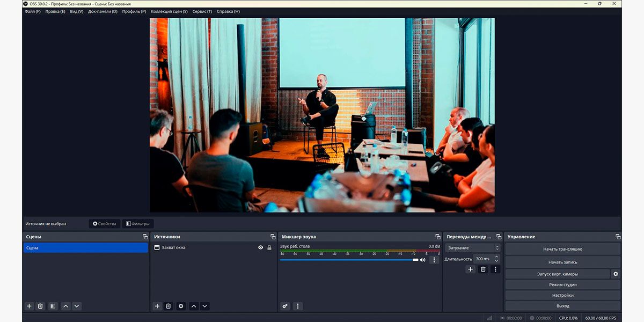Increase transition duration with up stepper arrow

point(496,256)
